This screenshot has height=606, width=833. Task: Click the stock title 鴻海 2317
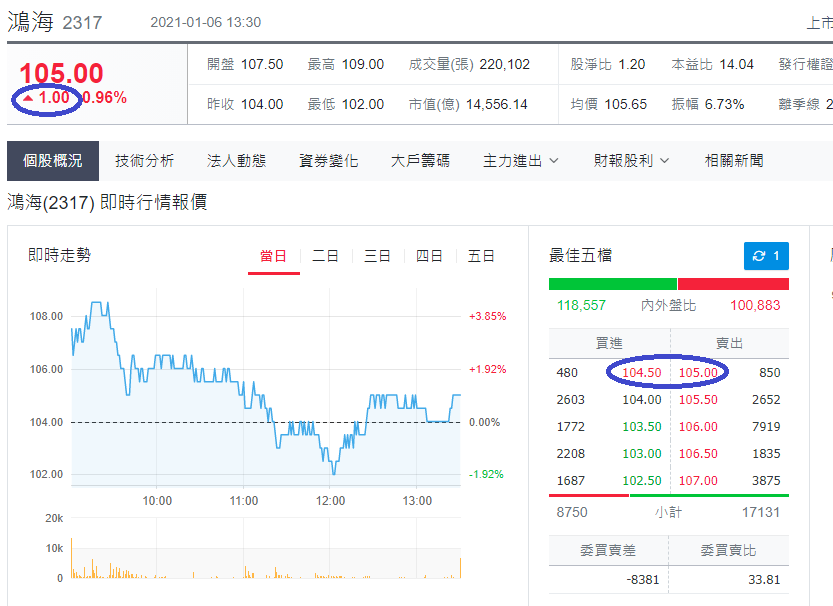click(54, 22)
